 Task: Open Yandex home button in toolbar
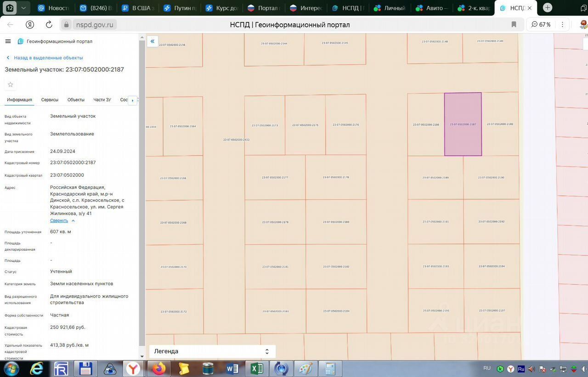pos(29,25)
